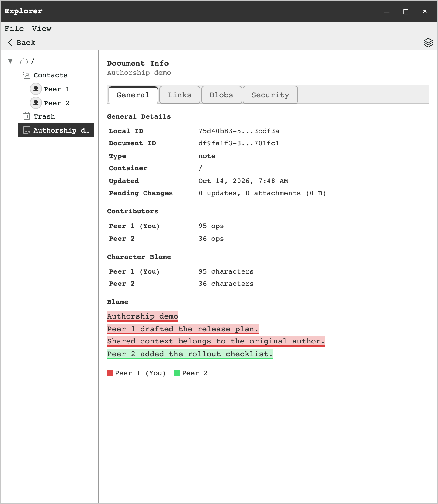
Task: Click the note icon beside Authorship demo
Action: 27,130
